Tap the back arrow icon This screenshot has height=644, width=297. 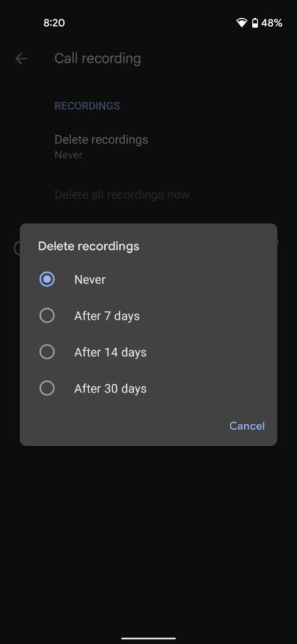21,58
